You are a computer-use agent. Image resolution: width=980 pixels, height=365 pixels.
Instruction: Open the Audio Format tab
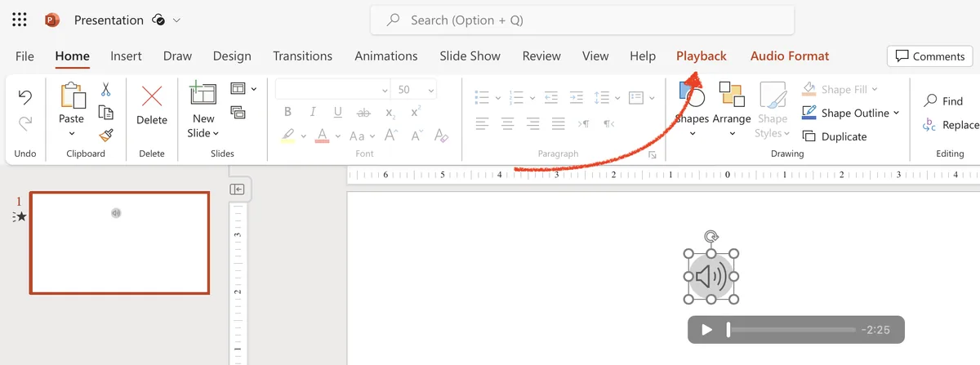coord(789,56)
